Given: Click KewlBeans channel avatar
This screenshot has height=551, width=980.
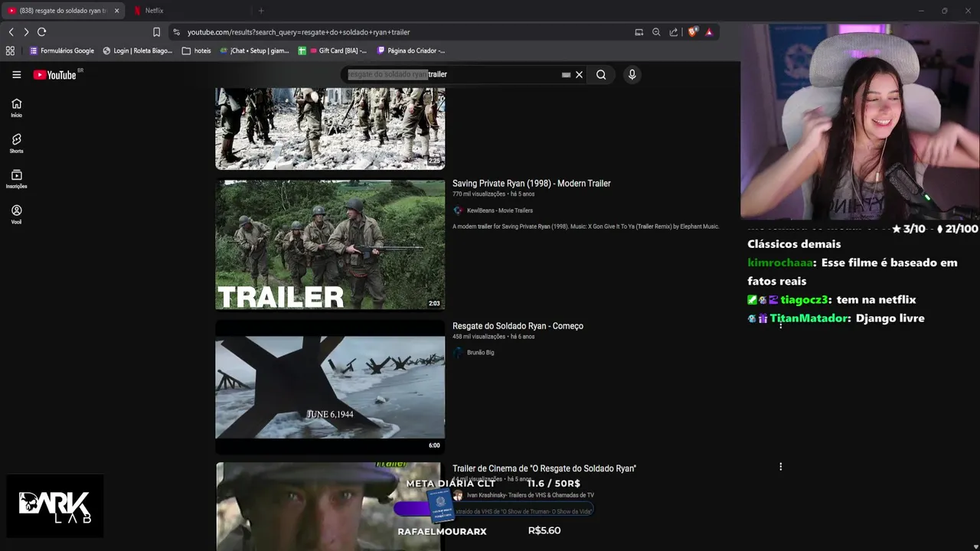Looking at the screenshot, I should point(458,210).
